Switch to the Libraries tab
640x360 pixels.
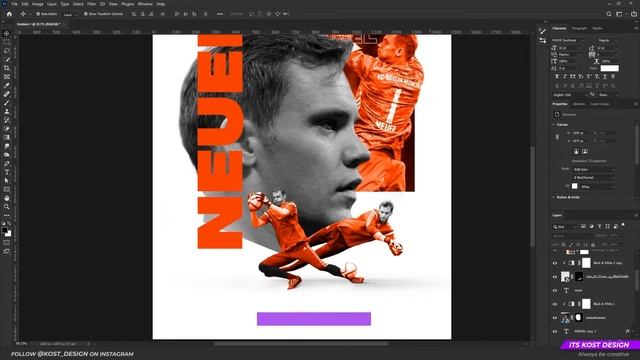point(579,104)
